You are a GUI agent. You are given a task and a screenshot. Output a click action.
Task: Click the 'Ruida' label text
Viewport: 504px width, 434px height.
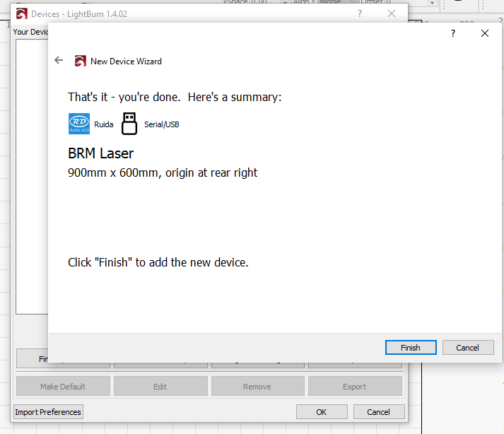click(x=103, y=124)
